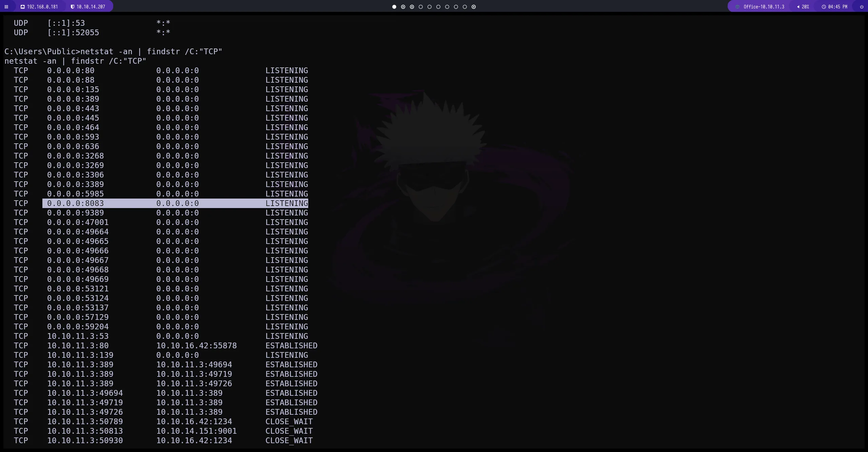
Task: Click the ethernet icon beside 192.168.0.181
Action: tap(23, 7)
